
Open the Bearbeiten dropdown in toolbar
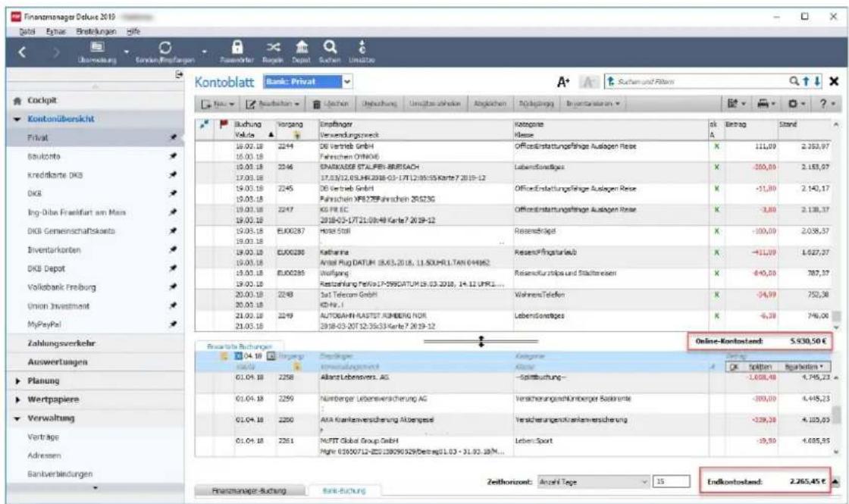273,103
